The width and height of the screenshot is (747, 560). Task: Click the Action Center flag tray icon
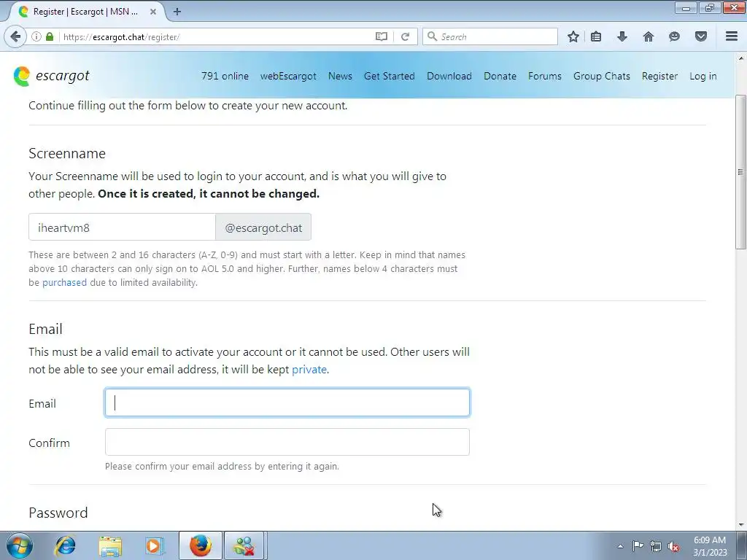click(x=638, y=546)
